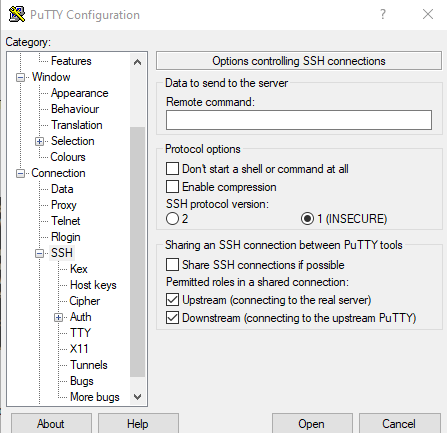Collapse the Connection tree node
Viewport: 447px width, 433px height.
pyautogui.click(x=21, y=173)
